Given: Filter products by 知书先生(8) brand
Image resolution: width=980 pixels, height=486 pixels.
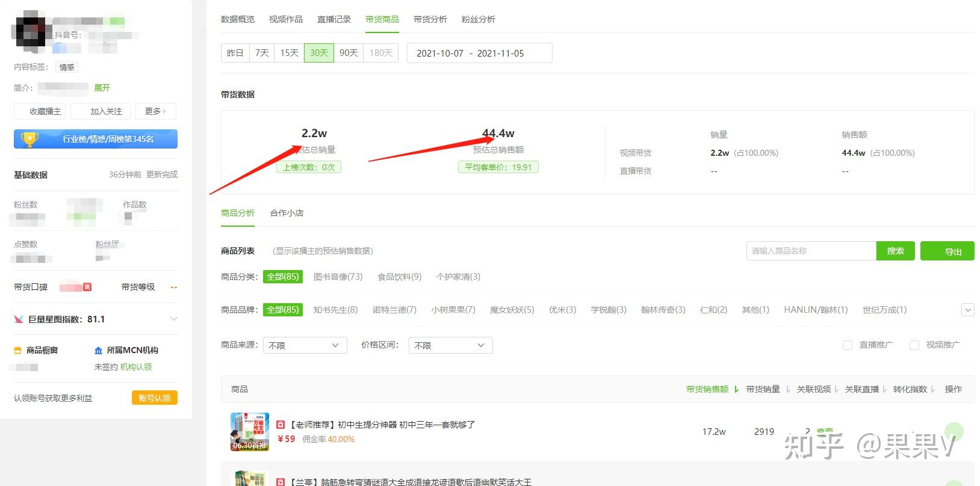Looking at the screenshot, I should pos(335,310).
